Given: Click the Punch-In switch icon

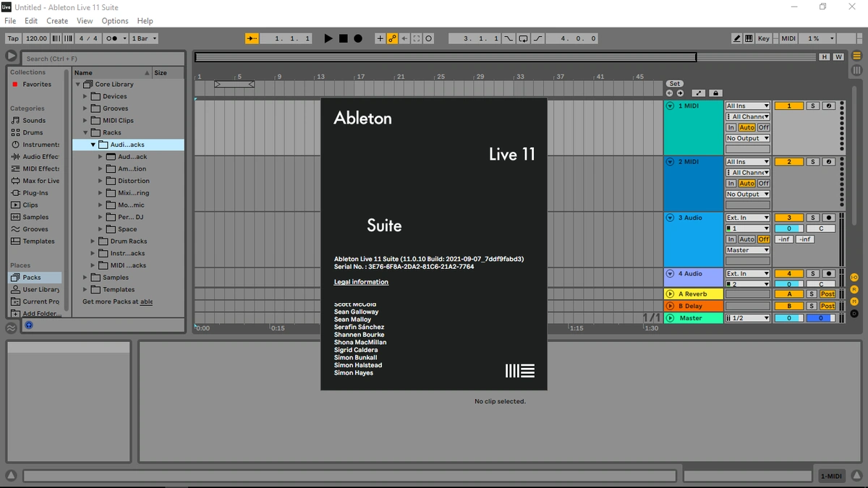Looking at the screenshot, I should pyautogui.click(x=509, y=38).
